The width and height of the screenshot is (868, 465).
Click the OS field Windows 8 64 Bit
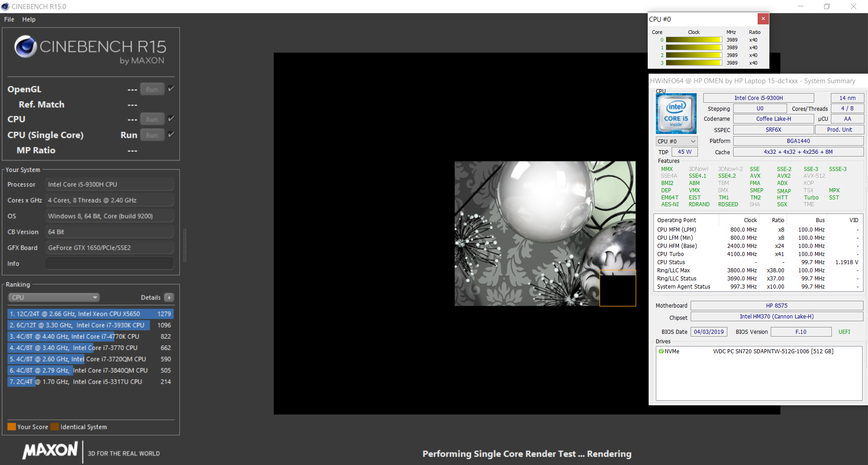pos(109,216)
